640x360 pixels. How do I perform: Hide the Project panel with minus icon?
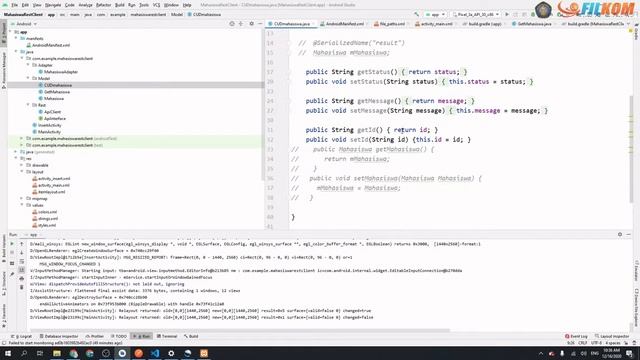tap(260, 24)
